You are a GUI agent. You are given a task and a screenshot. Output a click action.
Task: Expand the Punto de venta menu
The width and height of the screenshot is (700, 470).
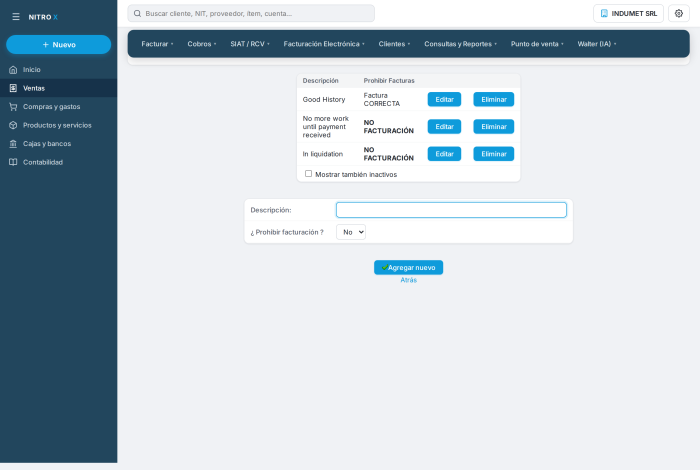click(x=537, y=44)
